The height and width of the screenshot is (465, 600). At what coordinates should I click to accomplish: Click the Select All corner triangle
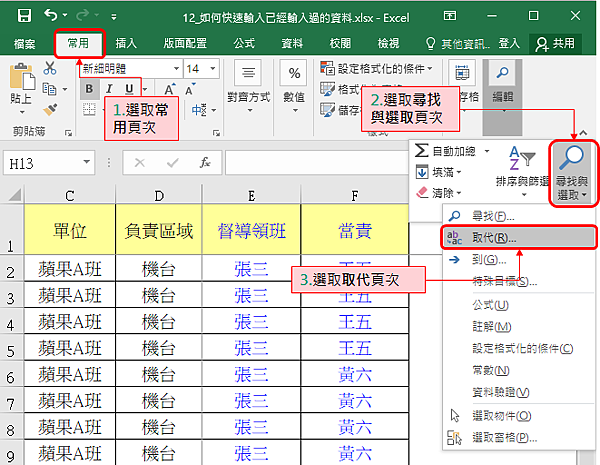15,195
